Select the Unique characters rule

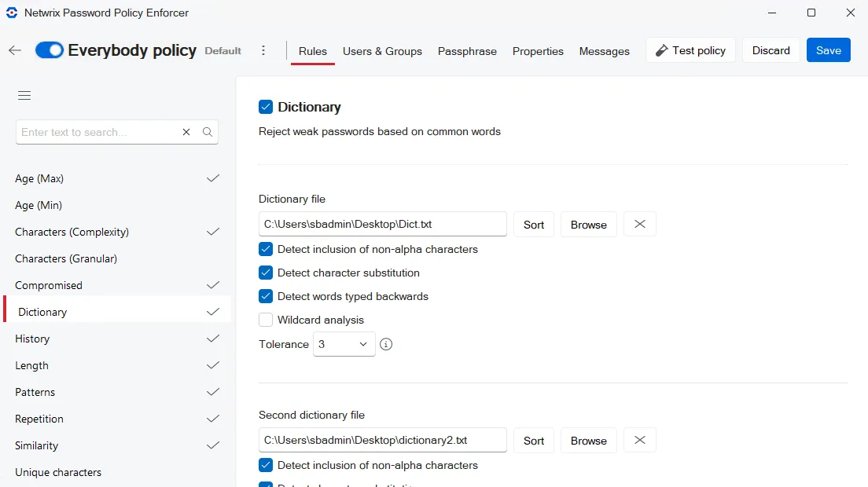click(x=117, y=472)
